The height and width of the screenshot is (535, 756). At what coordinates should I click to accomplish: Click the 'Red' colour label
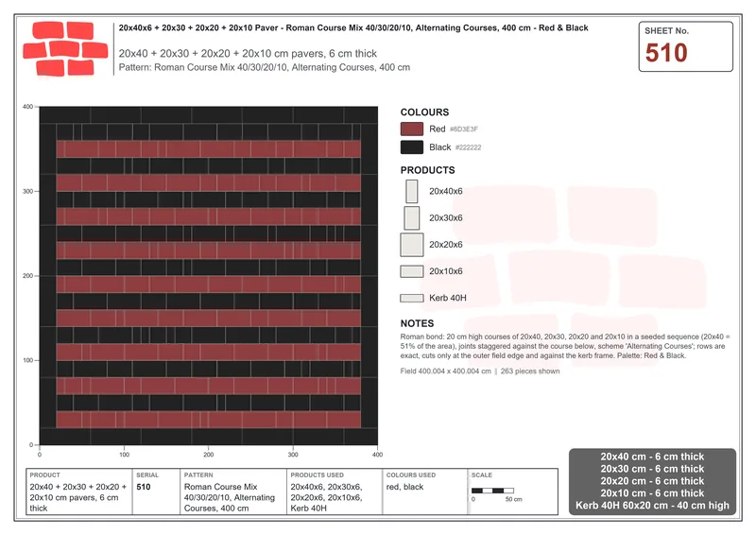pos(438,129)
